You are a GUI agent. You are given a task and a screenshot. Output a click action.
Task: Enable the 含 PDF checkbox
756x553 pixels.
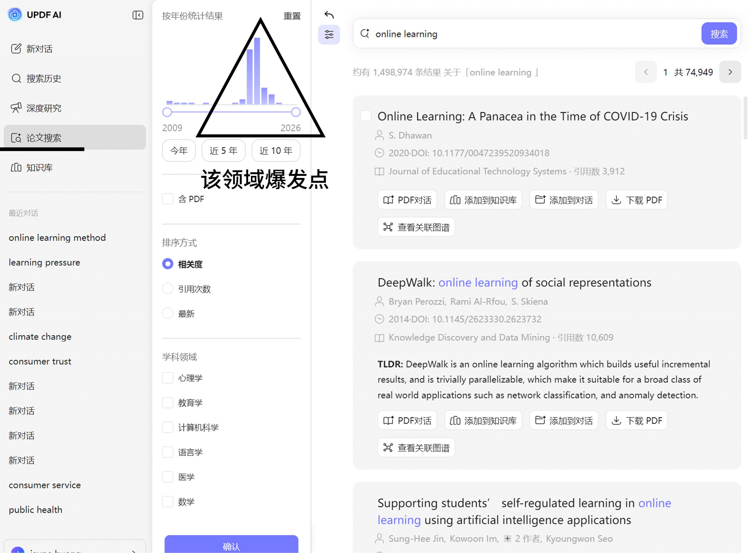point(168,199)
